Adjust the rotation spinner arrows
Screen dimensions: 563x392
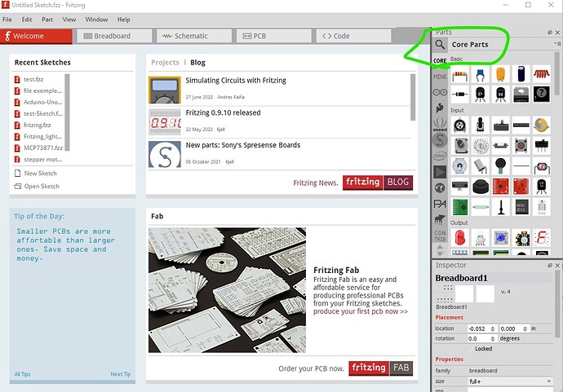tap(493, 338)
